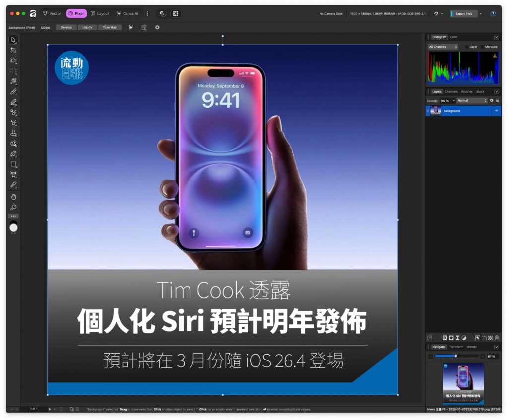Viewport: 508px width, 420px height.
Task: Open layer effects with the FX icon
Action: 445,337
